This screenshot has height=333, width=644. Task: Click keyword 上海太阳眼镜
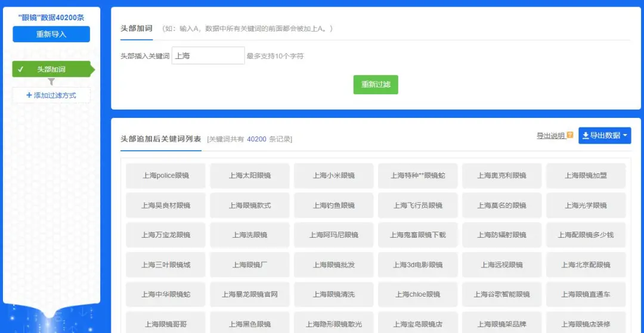coord(250,176)
